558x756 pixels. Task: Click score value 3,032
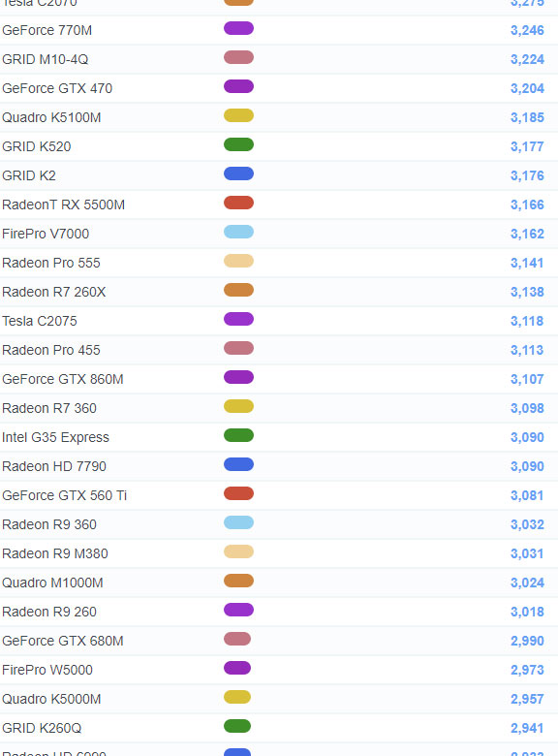[527, 524]
